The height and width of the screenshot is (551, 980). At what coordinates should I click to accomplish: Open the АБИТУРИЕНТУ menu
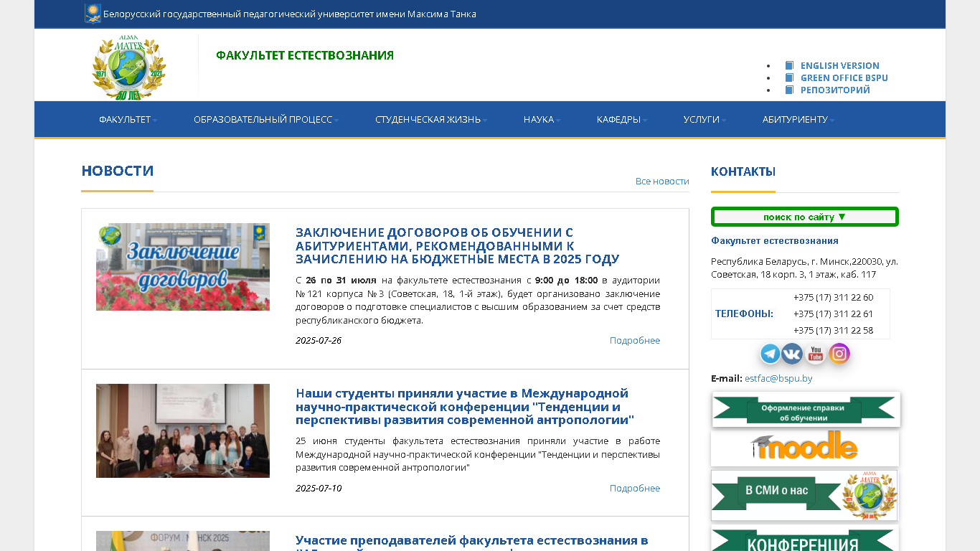pyautogui.click(x=798, y=119)
